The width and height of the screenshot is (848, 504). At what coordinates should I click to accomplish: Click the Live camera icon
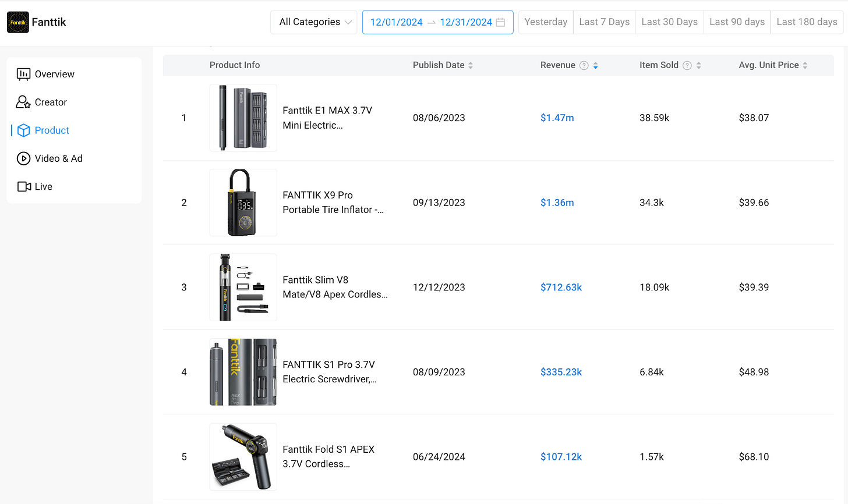tap(24, 186)
